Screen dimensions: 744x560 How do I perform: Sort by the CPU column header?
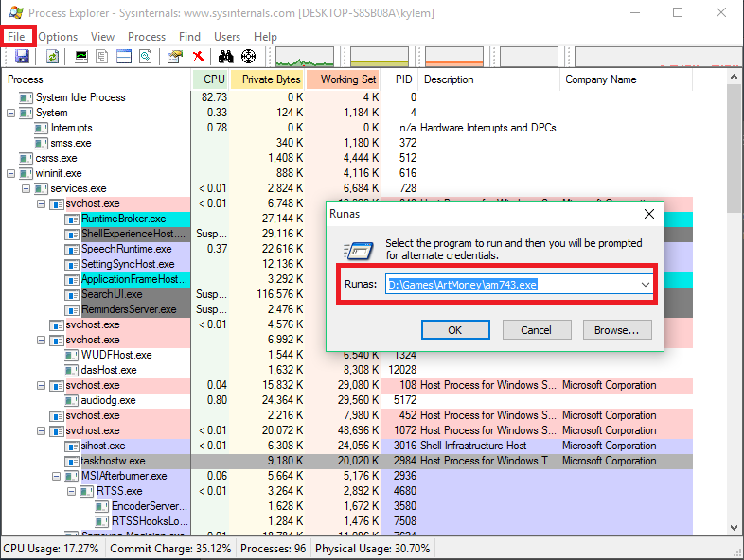(211, 79)
